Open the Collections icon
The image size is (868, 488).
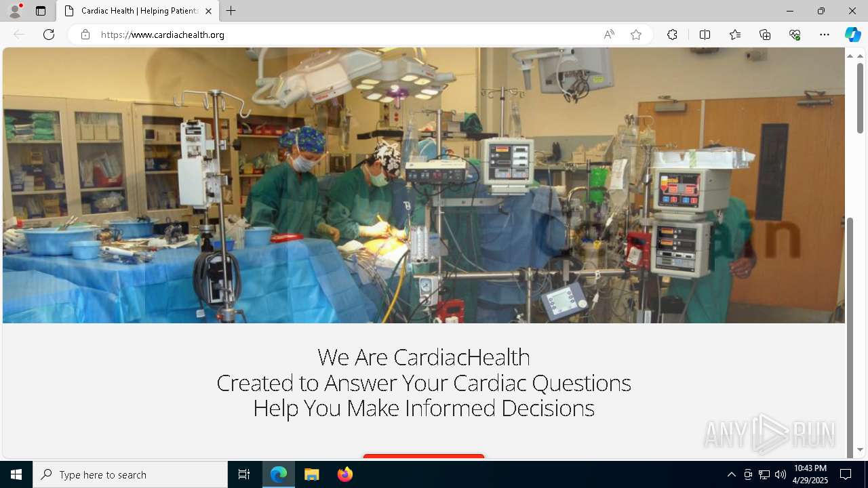(x=765, y=35)
